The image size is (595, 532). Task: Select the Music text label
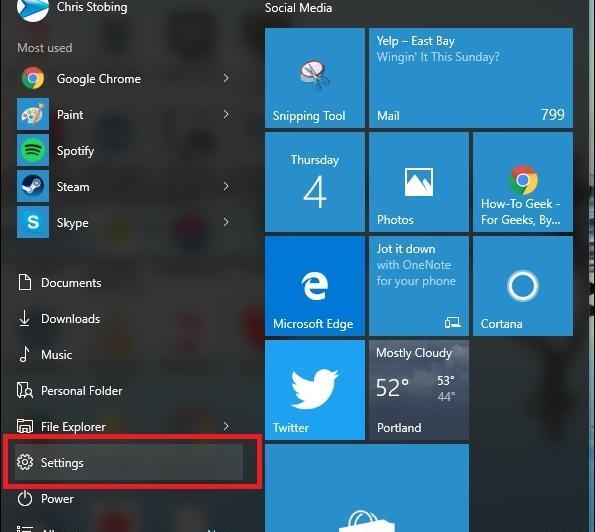click(x=57, y=355)
